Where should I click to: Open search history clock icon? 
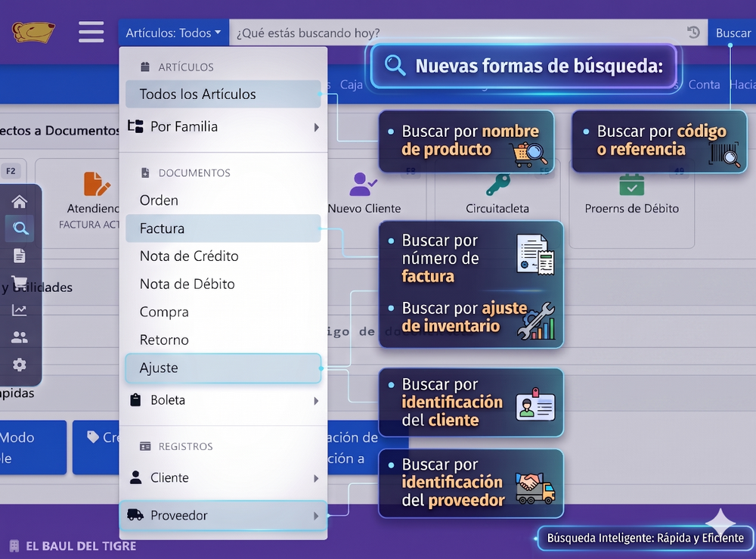pos(693,33)
